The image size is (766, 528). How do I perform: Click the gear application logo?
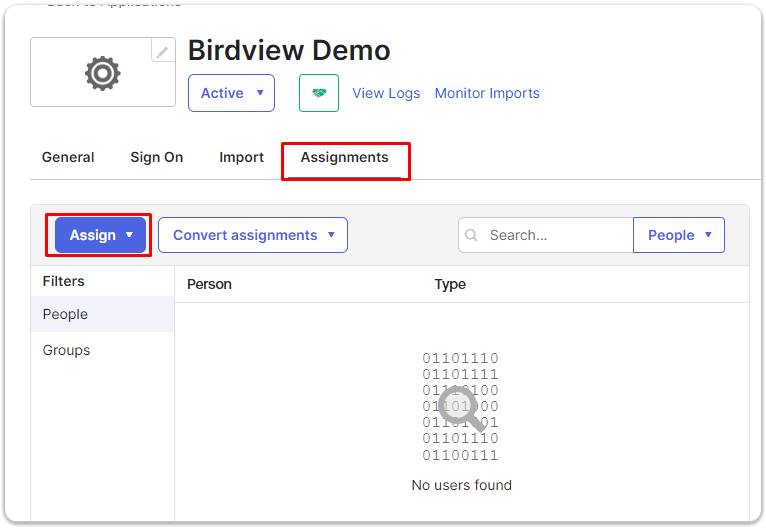103,73
